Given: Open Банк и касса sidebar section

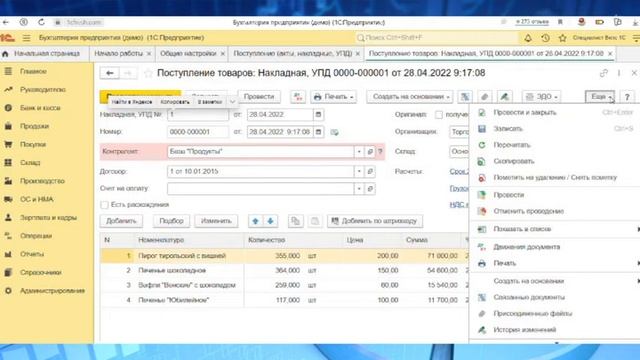Looking at the screenshot, I should pos(40,108).
